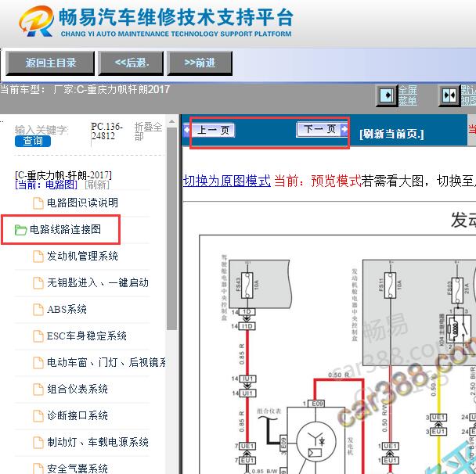Go forward with the >>前进 button
This screenshot has width=476, height=474.
[200, 63]
